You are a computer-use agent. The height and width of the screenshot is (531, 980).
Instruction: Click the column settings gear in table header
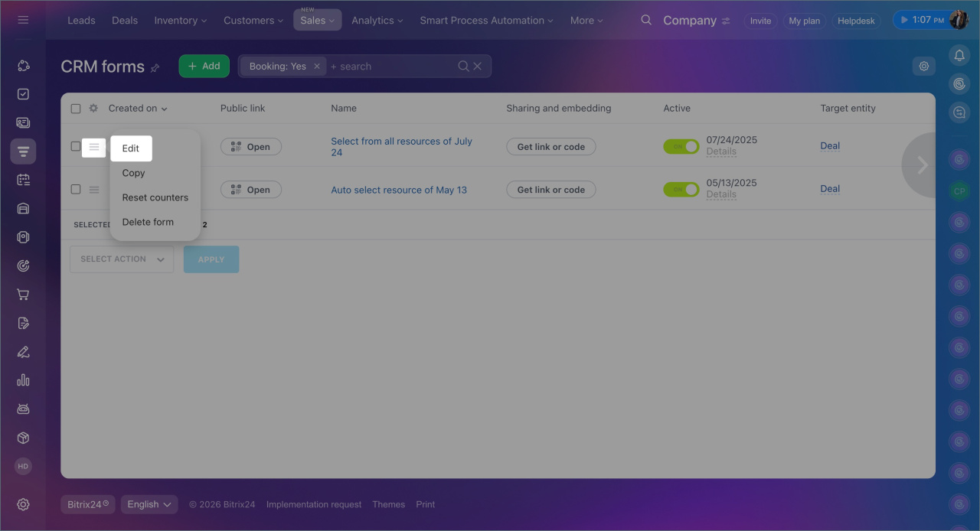coord(93,109)
